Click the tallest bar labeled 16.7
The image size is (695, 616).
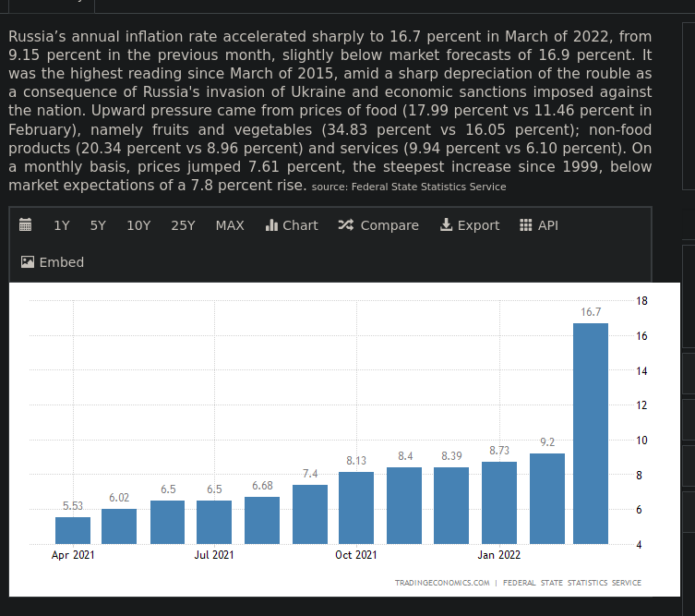591,434
